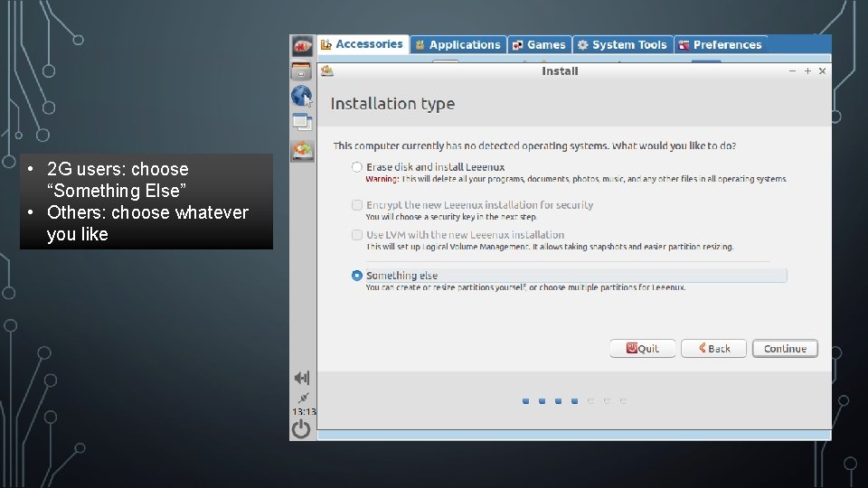Click the 'Installation type' heading
The width and height of the screenshot is (868, 488).
click(x=392, y=104)
